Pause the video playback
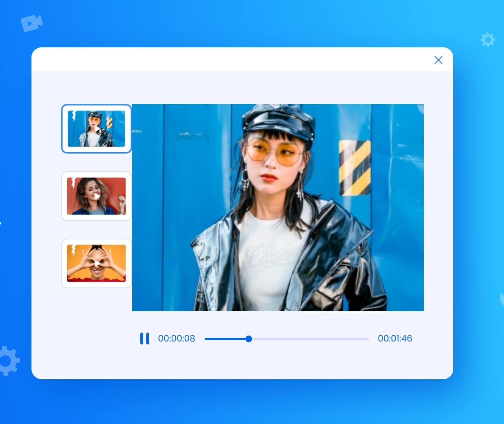This screenshot has width=504, height=424. click(144, 338)
